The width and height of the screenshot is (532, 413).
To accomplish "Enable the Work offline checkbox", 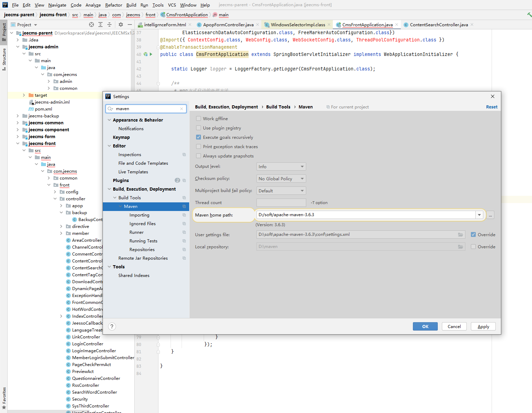I will click(199, 118).
